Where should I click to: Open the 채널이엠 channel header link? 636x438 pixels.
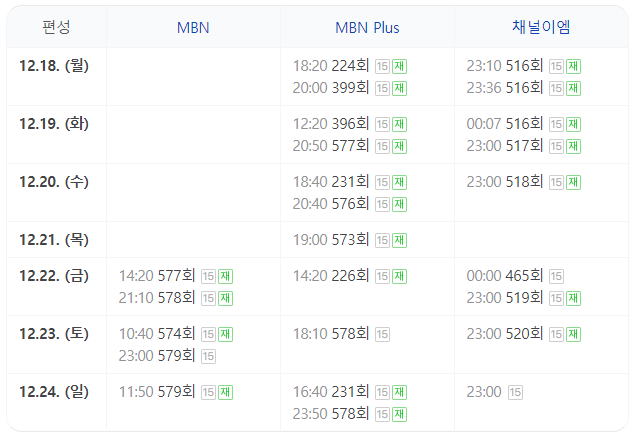[541, 27]
